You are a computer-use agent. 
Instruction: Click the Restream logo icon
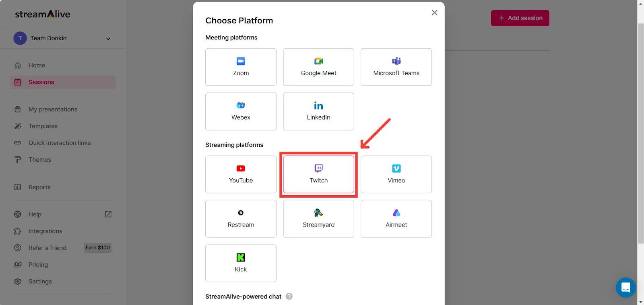pyautogui.click(x=241, y=213)
